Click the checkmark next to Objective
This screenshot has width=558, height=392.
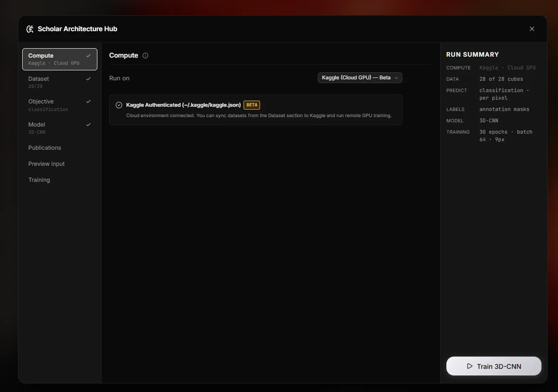88,102
